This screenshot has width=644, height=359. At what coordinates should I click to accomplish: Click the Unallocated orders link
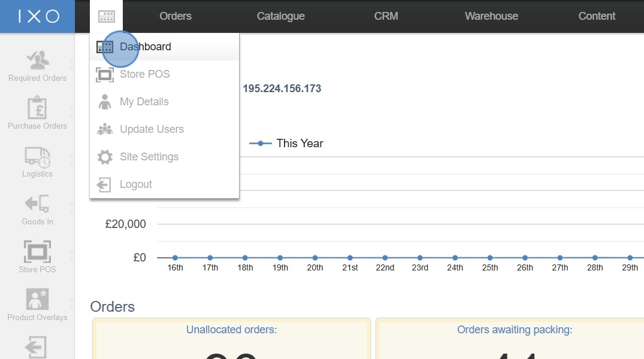pos(232,330)
